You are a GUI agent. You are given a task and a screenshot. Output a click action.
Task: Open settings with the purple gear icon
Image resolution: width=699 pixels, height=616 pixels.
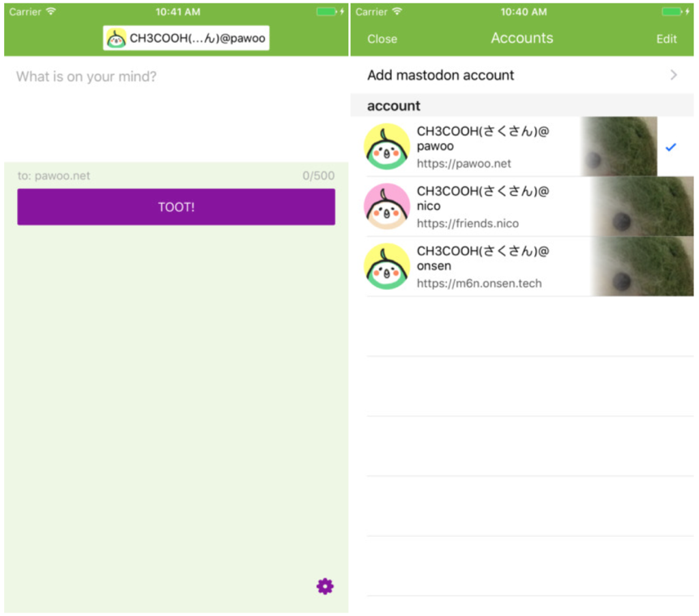coord(325,586)
